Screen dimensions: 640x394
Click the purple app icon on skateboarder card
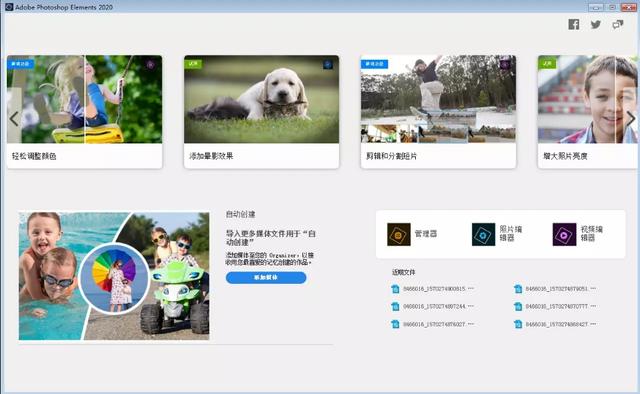(505, 65)
